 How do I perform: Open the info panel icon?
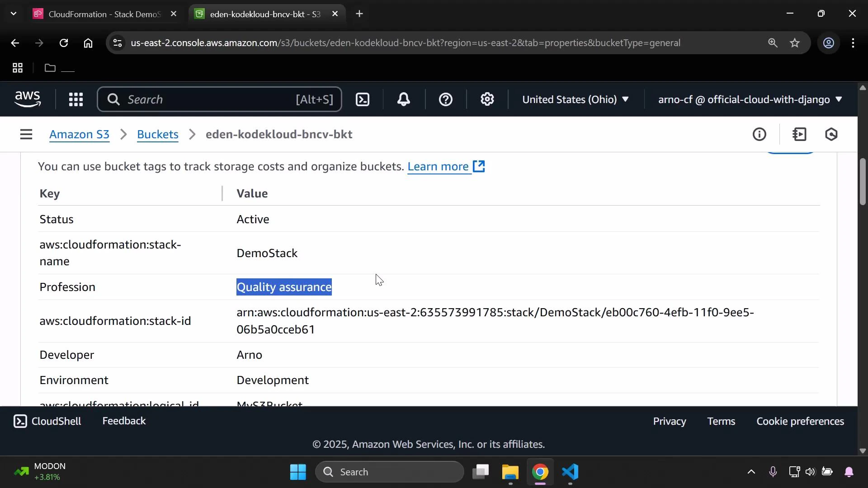(x=759, y=135)
